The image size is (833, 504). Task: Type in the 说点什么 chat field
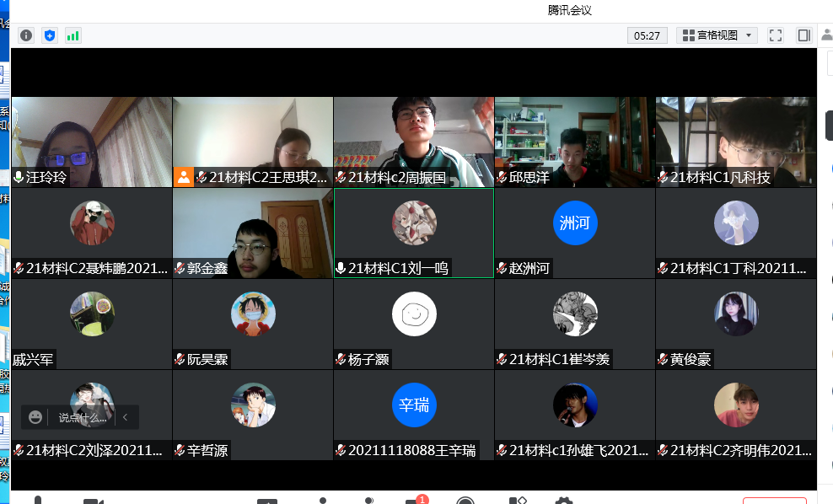tap(83, 417)
